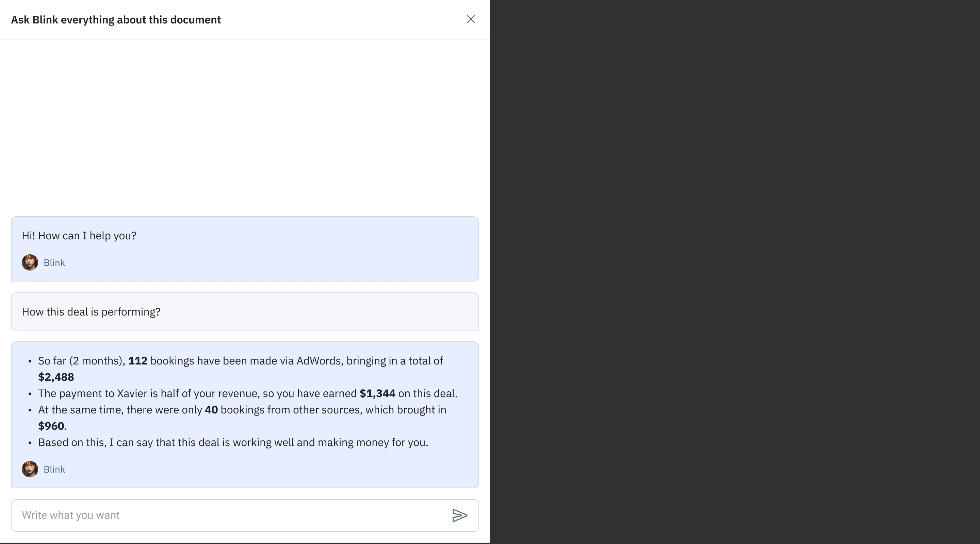Click the 'Hi! How can I help you?' text
The width and height of the screenshot is (980, 544).
point(79,236)
